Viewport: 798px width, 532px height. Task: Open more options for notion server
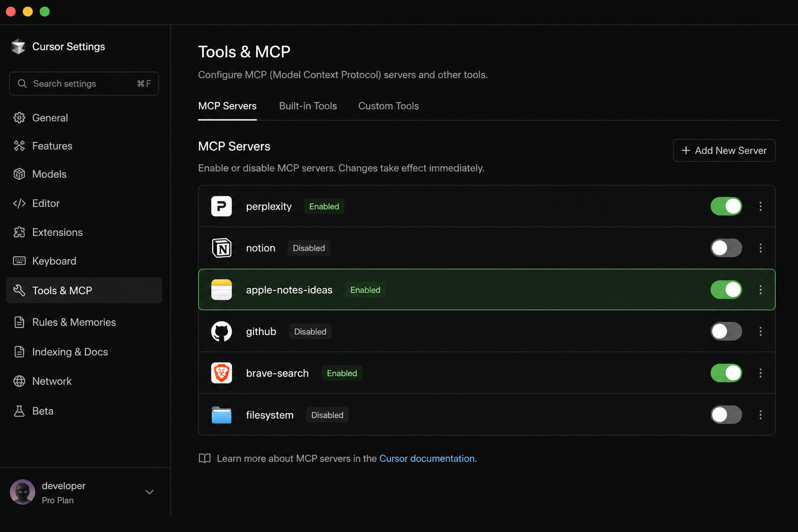pyautogui.click(x=761, y=248)
